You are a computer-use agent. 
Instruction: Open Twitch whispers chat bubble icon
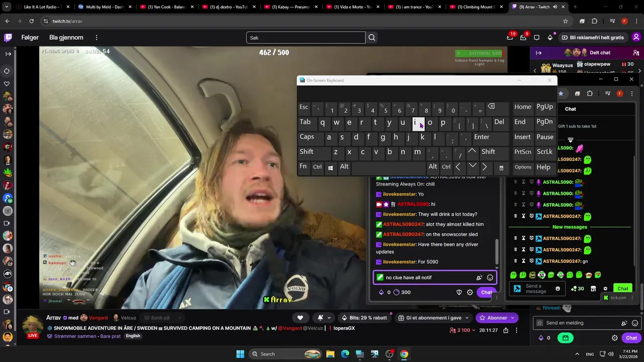coord(537,38)
